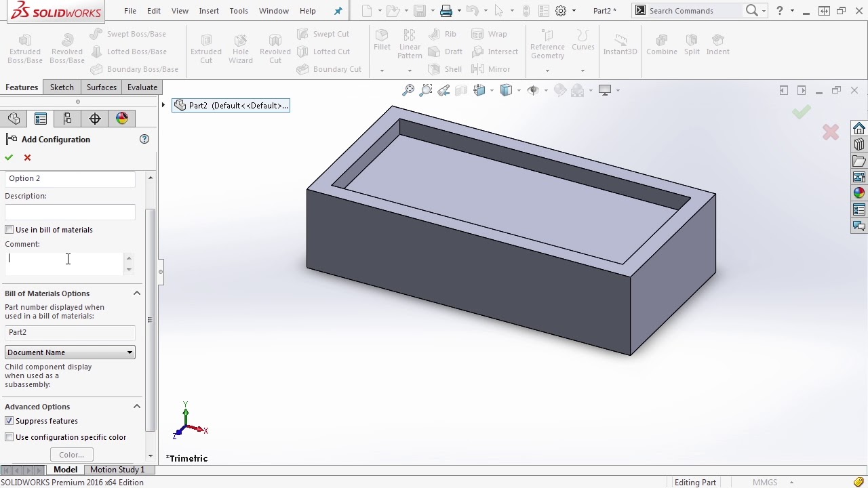Confirm Add Configuration with green checkmark
This screenshot has height=488, width=868.
tap(9, 157)
